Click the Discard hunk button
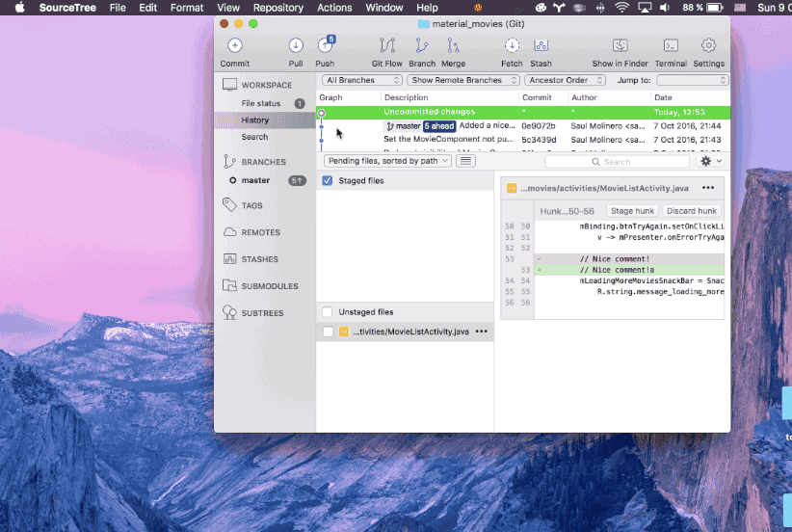The height and width of the screenshot is (532, 792). (692, 211)
